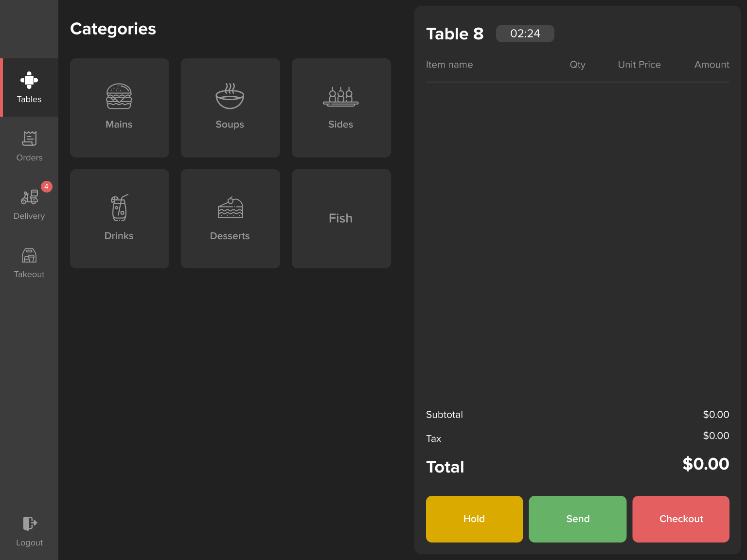This screenshot has width=747, height=560.
Task: Click the Soups label
Action: tap(230, 124)
